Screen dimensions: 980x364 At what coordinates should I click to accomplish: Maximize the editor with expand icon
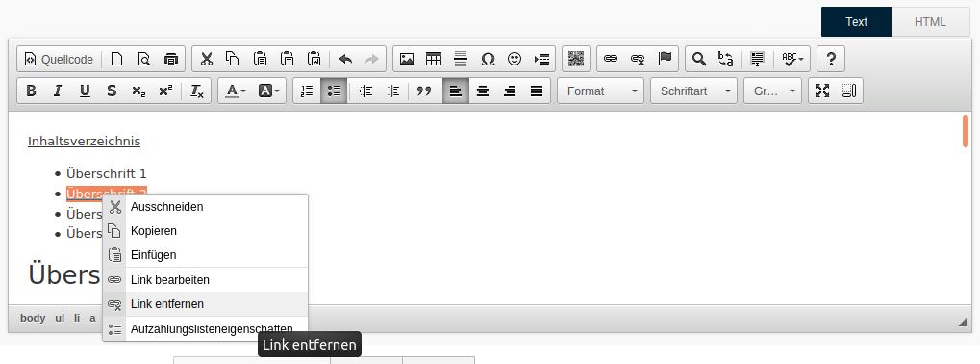point(822,91)
